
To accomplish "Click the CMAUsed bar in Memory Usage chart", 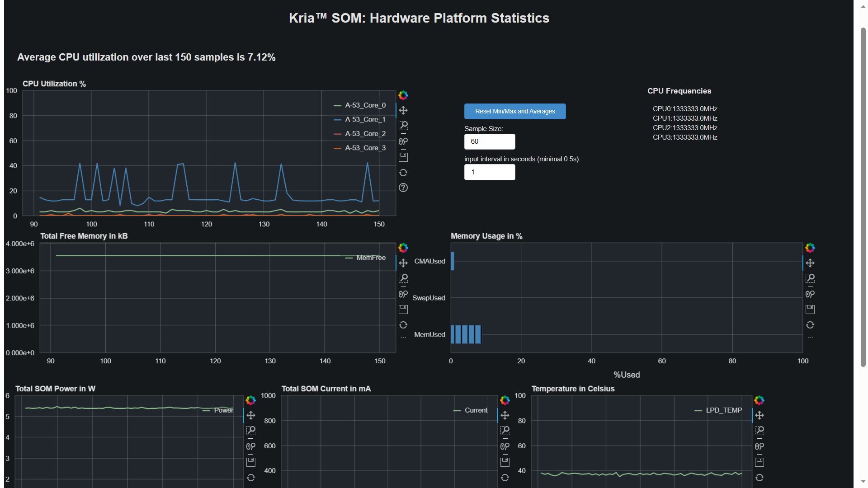I will point(453,261).
